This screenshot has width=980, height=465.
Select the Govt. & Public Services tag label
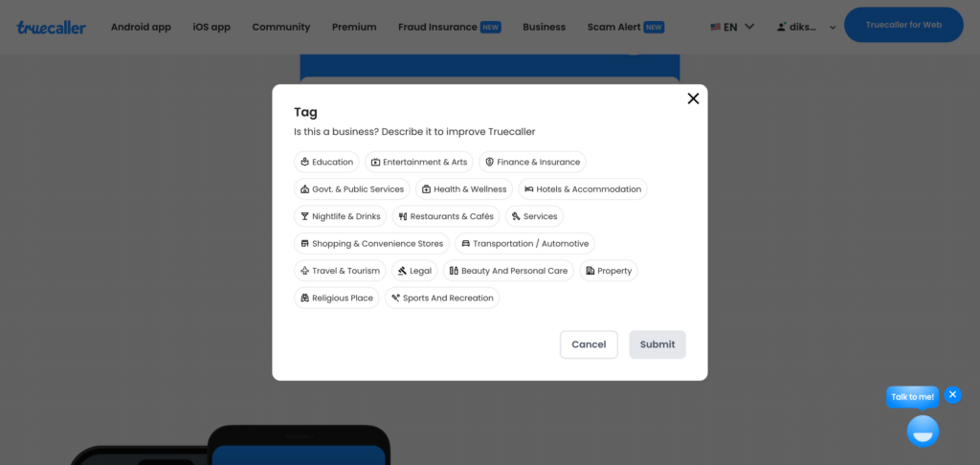click(359, 189)
